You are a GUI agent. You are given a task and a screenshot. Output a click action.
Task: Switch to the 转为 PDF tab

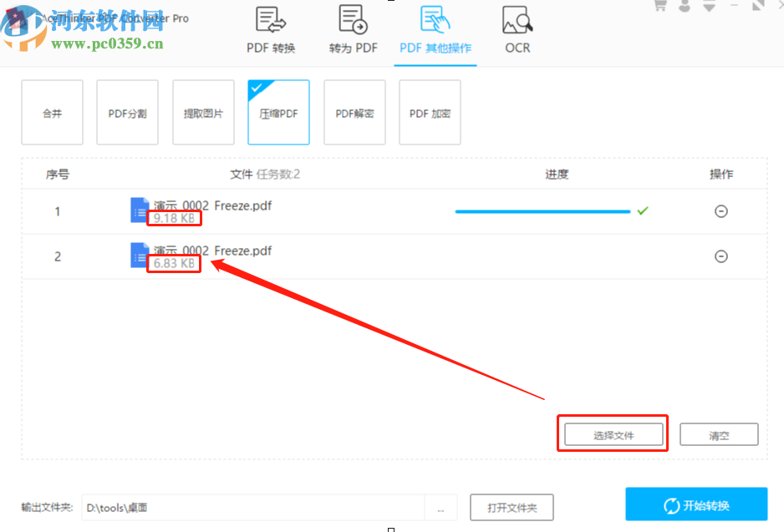click(353, 31)
